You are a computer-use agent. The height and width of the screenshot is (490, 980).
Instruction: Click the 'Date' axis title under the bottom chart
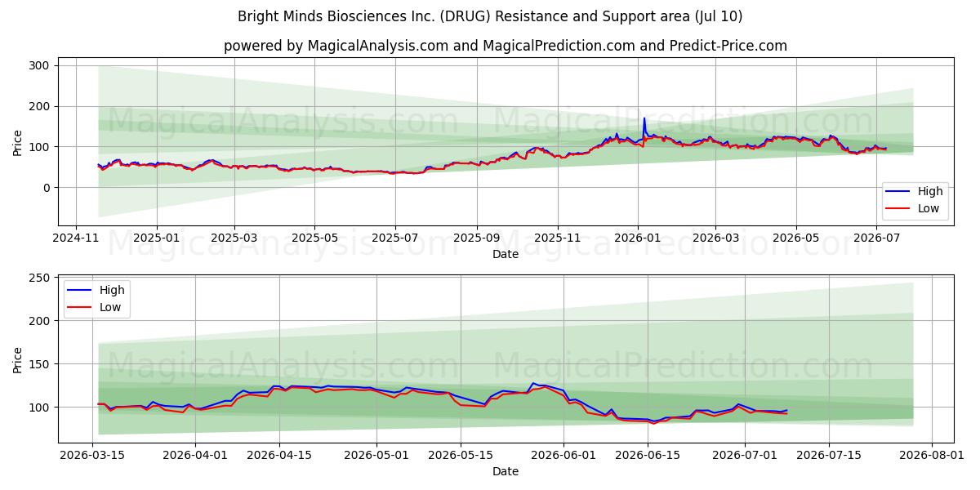click(x=506, y=473)
